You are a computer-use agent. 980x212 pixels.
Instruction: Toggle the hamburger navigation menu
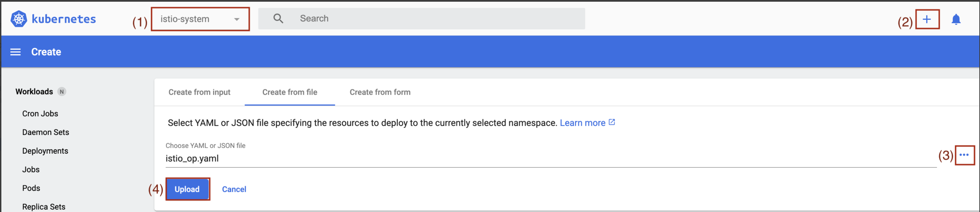[16, 52]
